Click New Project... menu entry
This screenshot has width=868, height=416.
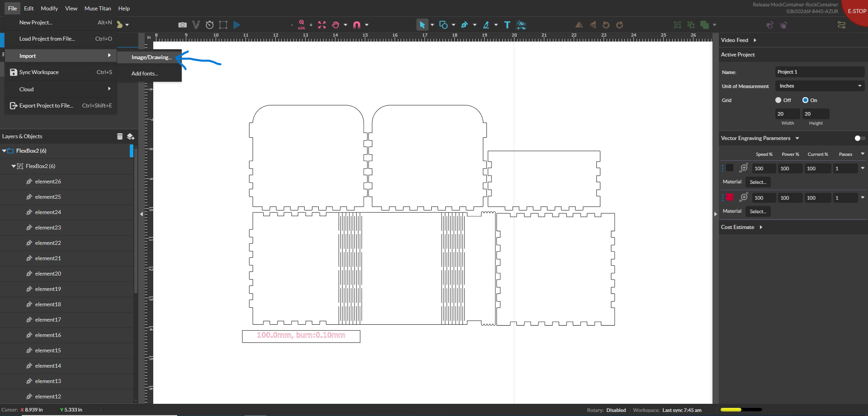pos(61,23)
